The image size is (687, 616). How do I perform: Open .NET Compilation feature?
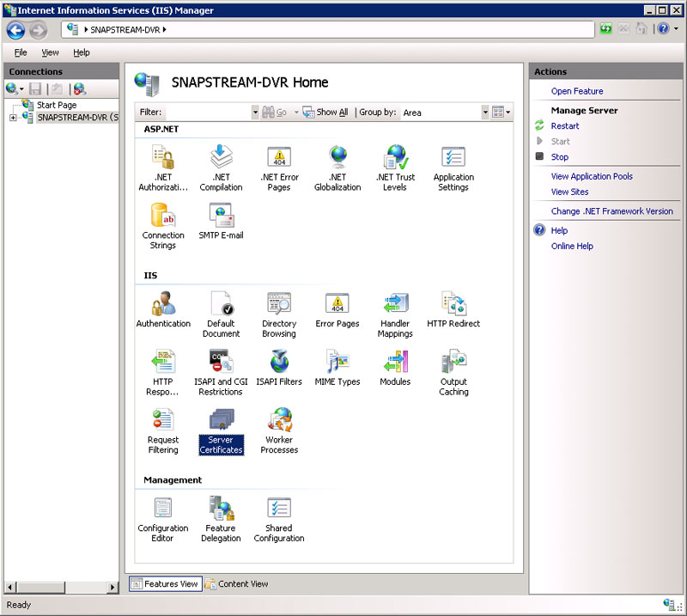pyautogui.click(x=221, y=168)
